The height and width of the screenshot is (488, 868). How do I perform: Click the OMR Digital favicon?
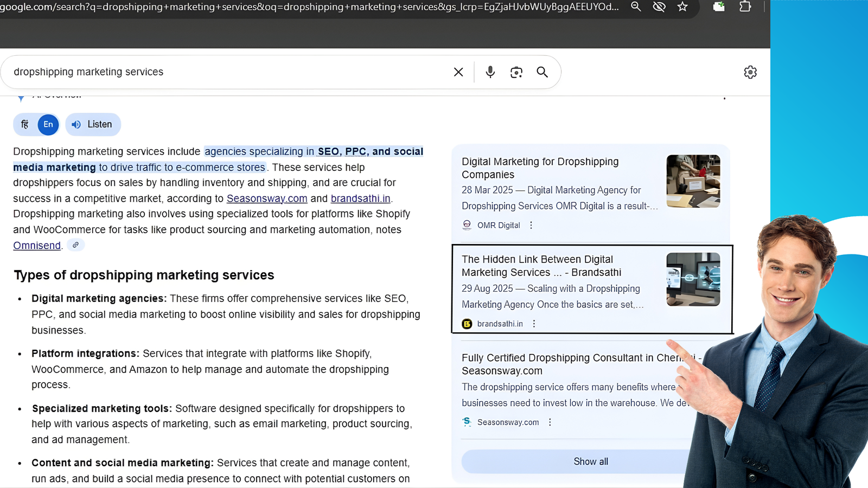point(467,224)
